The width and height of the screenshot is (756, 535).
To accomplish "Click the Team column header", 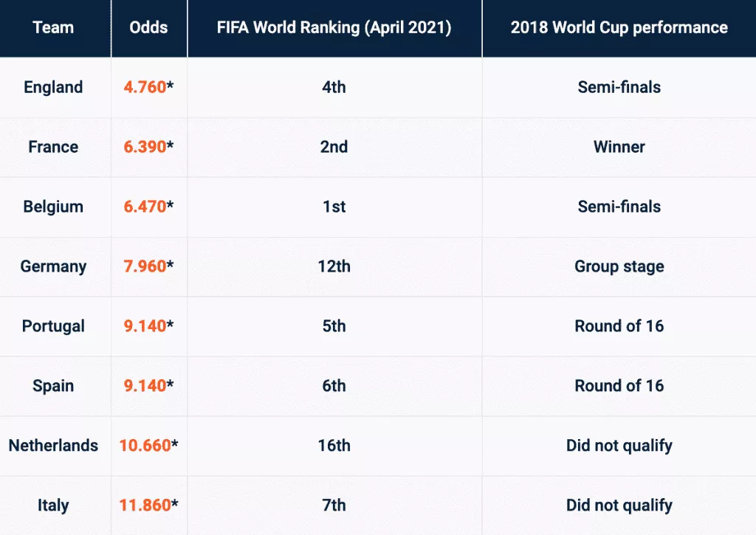I will coord(53,28).
